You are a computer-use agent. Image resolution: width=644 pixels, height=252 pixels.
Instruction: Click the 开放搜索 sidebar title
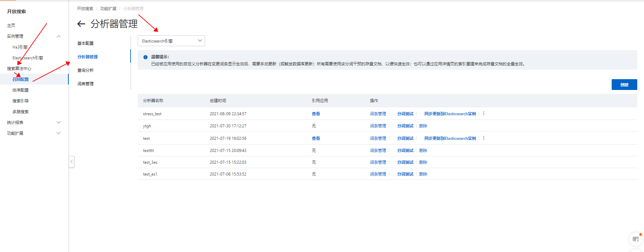[x=16, y=11]
